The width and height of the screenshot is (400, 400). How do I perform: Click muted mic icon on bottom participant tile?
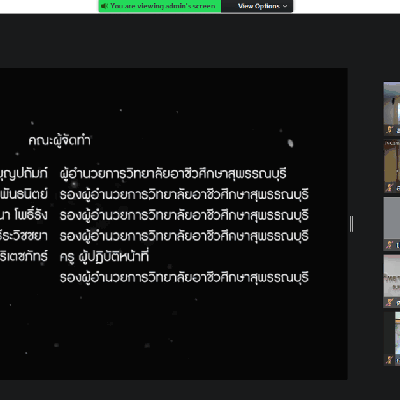click(389, 360)
